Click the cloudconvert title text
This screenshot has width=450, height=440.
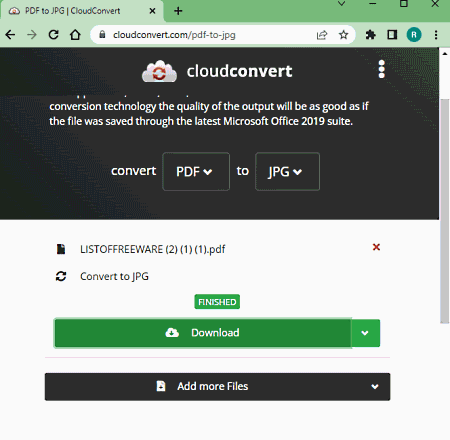click(x=239, y=71)
